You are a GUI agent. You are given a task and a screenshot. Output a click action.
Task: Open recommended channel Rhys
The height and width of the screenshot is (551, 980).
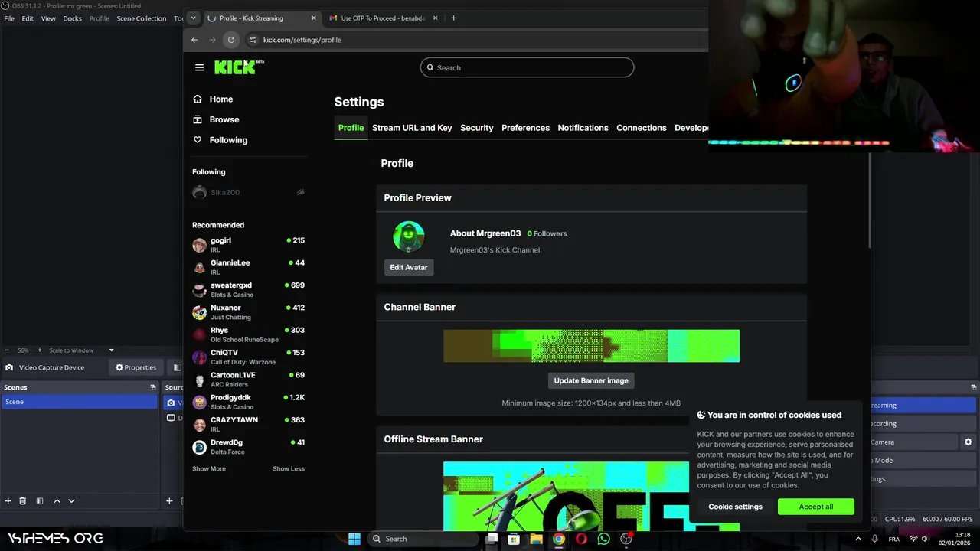click(x=249, y=334)
